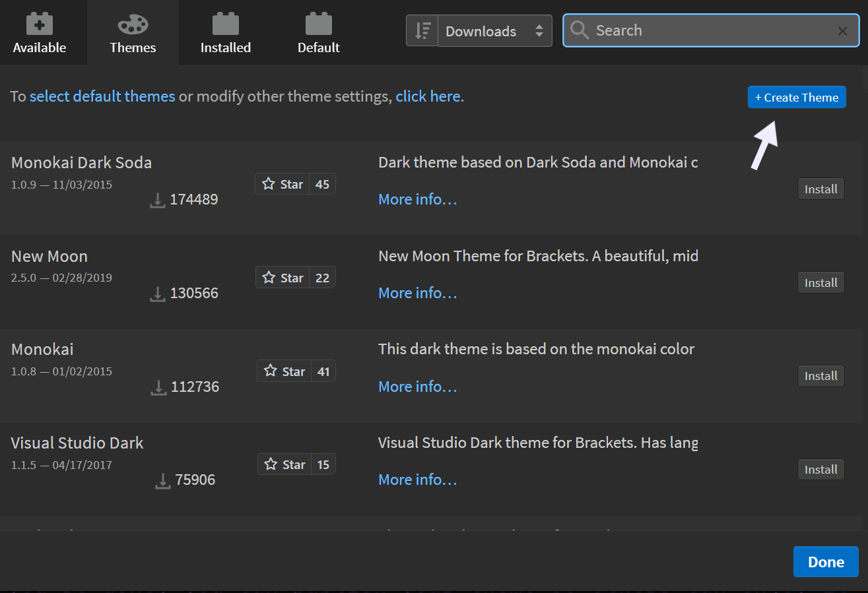Click the download icon beside 130566

[158, 294]
